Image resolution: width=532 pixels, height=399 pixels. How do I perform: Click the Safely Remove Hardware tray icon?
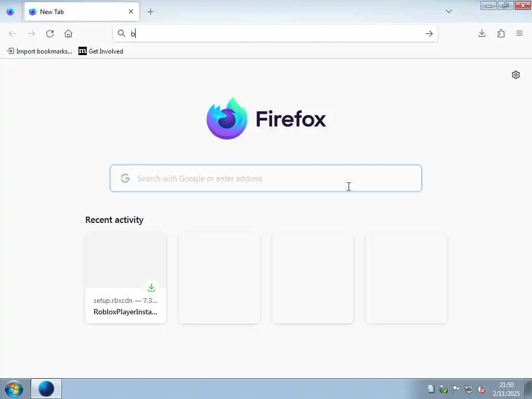444,389
